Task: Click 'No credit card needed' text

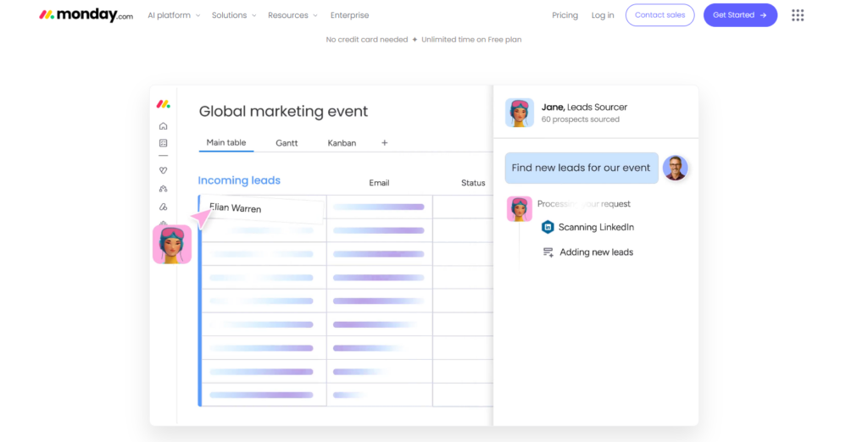Action: [367, 39]
